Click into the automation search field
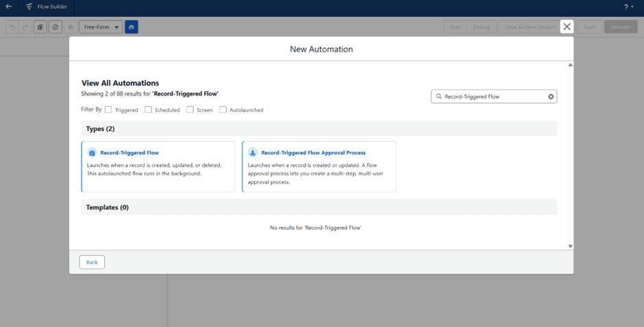This screenshot has height=327, width=644. pyautogui.click(x=494, y=96)
